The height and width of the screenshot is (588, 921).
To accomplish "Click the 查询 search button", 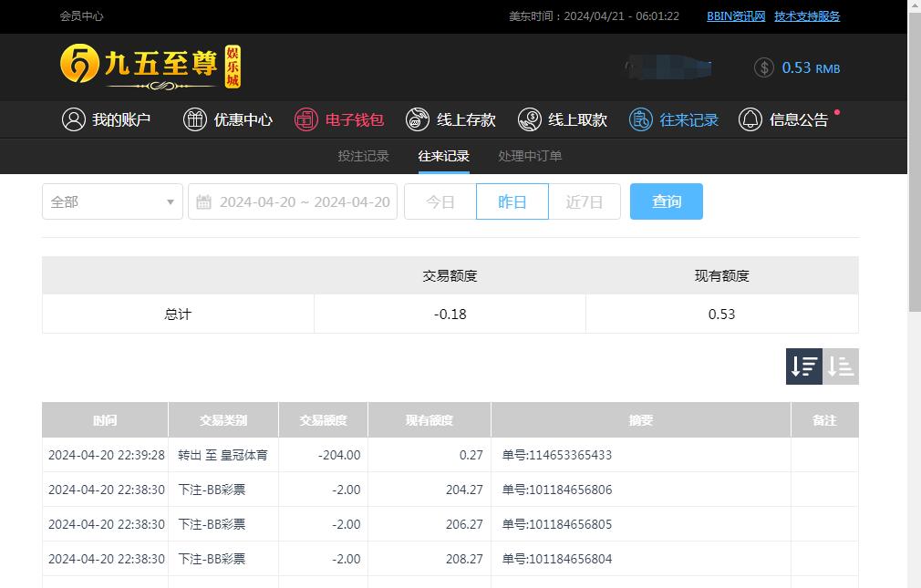I will coord(666,201).
